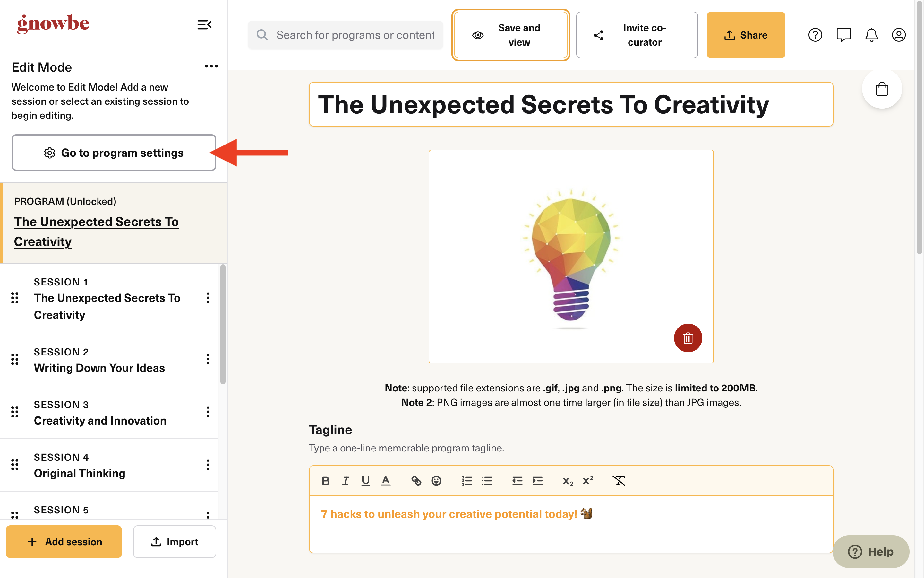Insert a link in the tagline
This screenshot has width=924, height=578.
click(x=416, y=480)
